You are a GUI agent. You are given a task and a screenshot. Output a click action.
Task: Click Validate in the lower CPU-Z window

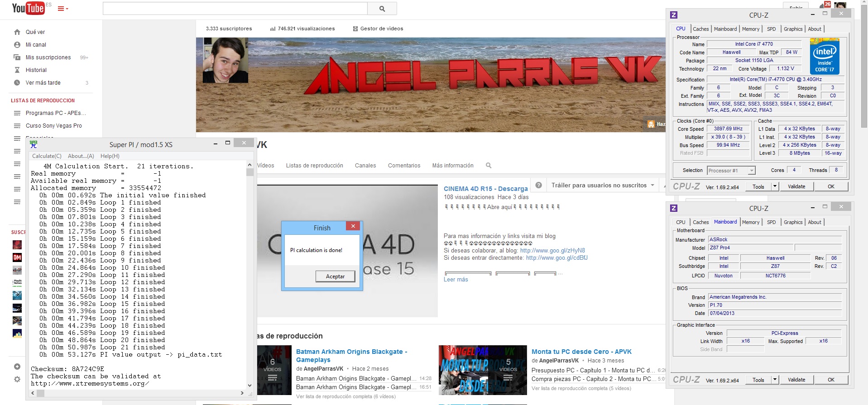[x=796, y=380]
